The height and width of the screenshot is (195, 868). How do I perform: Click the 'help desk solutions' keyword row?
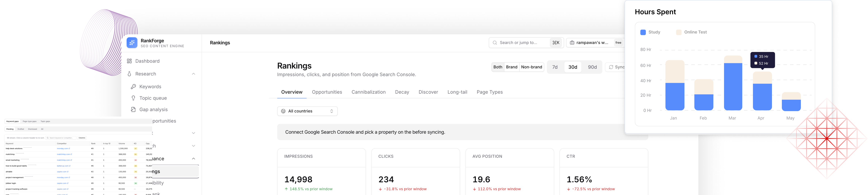click(78, 149)
